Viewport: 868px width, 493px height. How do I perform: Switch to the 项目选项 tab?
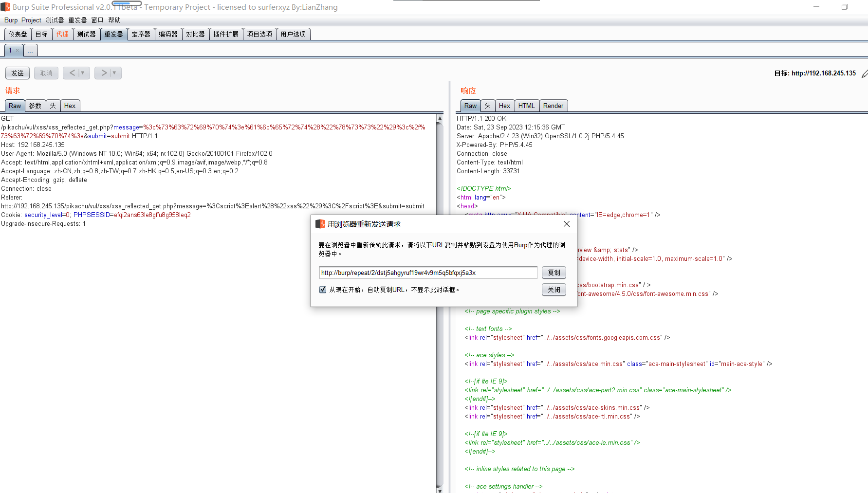pyautogui.click(x=259, y=34)
